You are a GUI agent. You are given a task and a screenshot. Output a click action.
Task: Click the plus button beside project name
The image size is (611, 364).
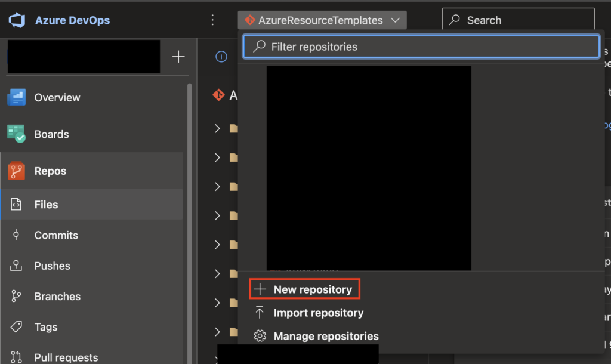[178, 57]
